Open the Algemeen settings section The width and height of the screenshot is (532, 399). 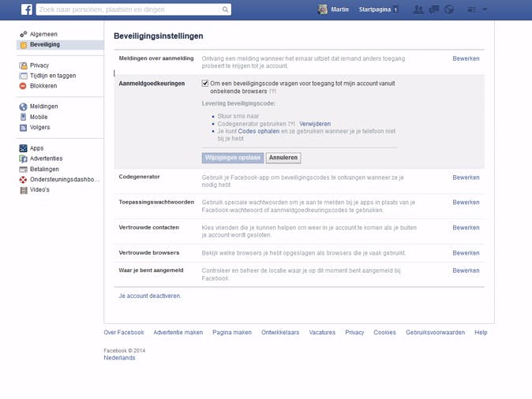43,34
